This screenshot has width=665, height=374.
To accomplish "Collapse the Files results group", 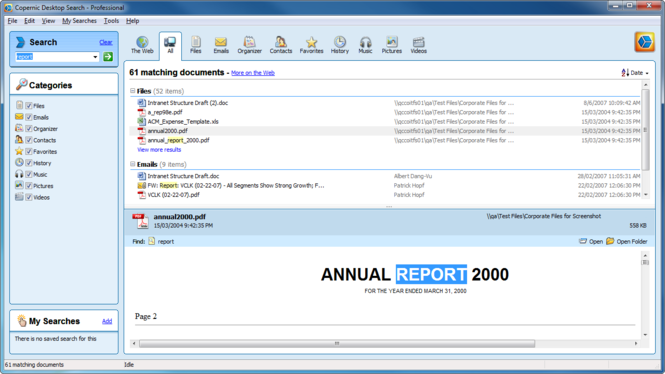I will (133, 91).
